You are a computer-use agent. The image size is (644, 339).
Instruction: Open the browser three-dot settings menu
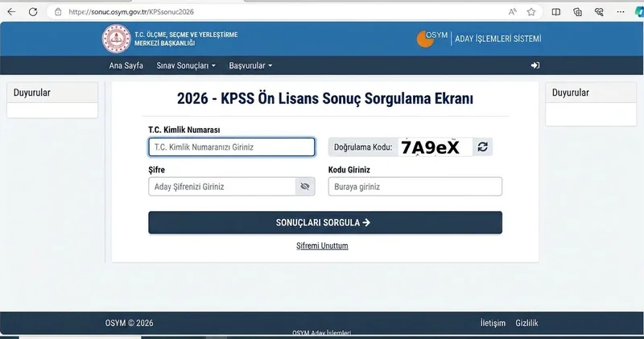coord(620,12)
